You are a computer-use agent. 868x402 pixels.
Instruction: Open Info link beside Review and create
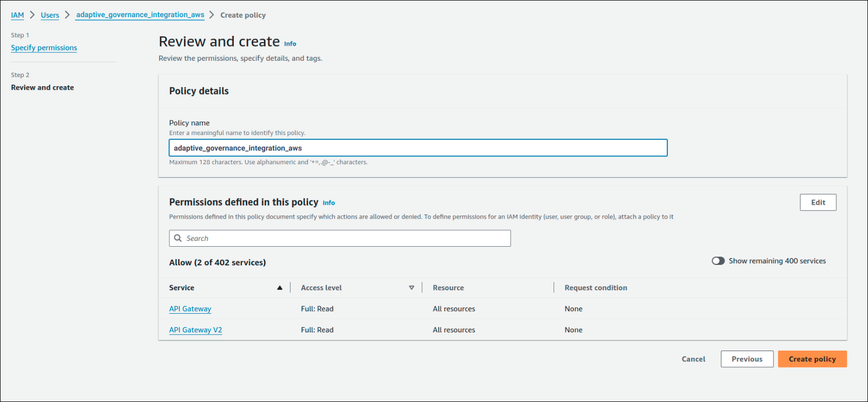(290, 44)
